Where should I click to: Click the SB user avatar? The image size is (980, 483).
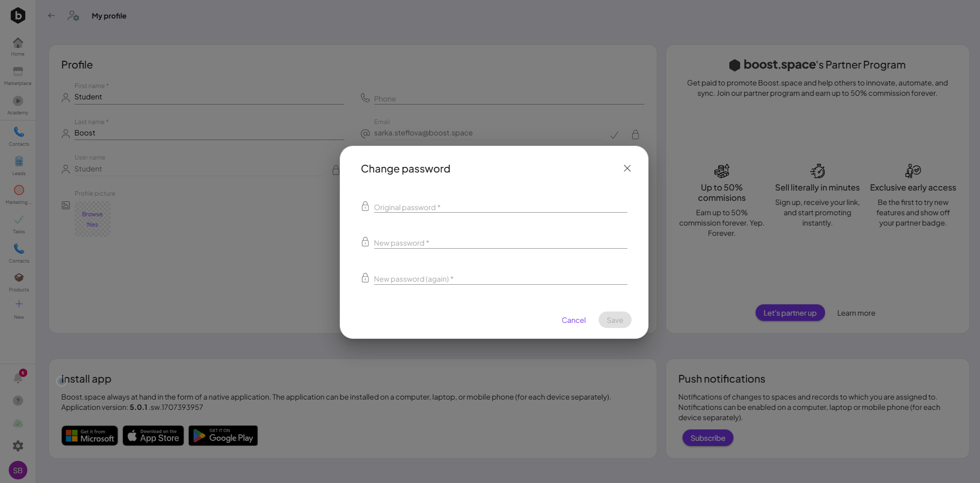pyautogui.click(x=18, y=470)
